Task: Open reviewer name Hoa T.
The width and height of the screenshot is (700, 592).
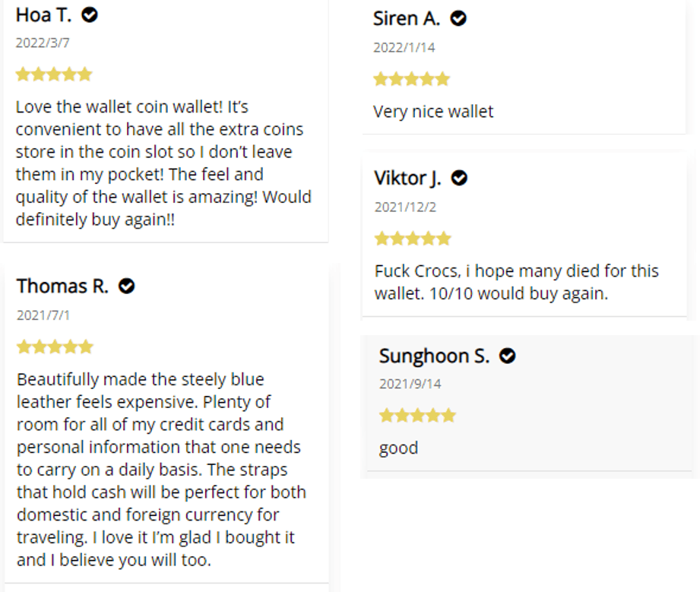Action: click(x=44, y=15)
